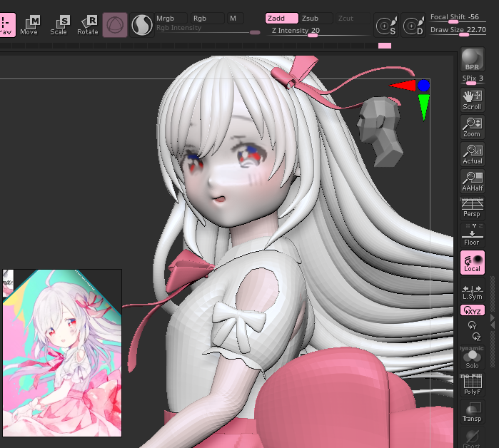Enable Zsub sculpt mode
This screenshot has height=448, width=499.
point(316,18)
